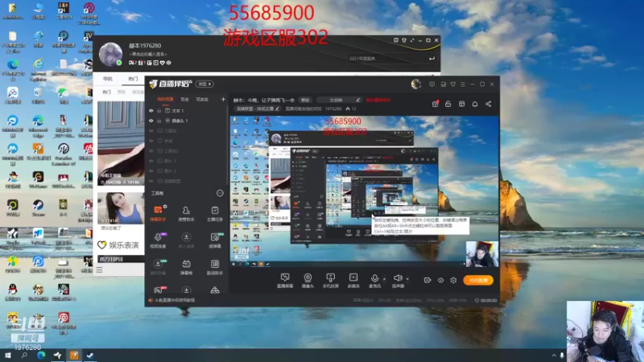The height and width of the screenshot is (362, 644).
Task: Show the hidden 图片 2 source
Action: pyautogui.click(x=151, y=171)
